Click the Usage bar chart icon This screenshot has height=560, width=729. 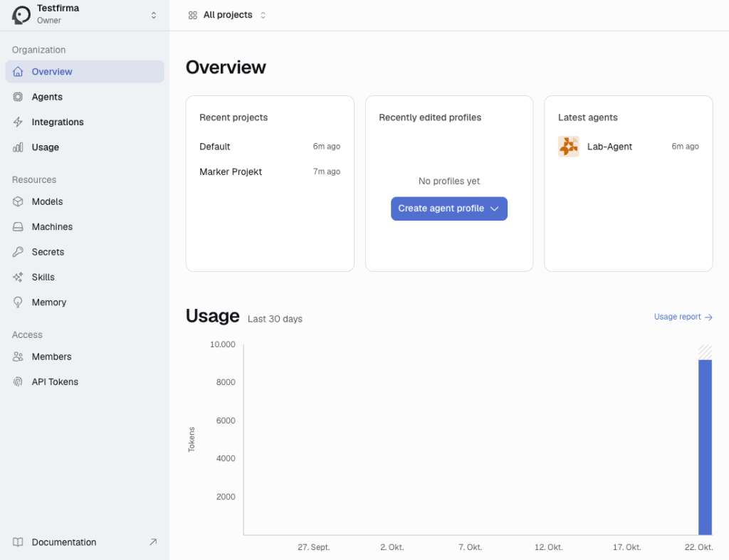18,147
